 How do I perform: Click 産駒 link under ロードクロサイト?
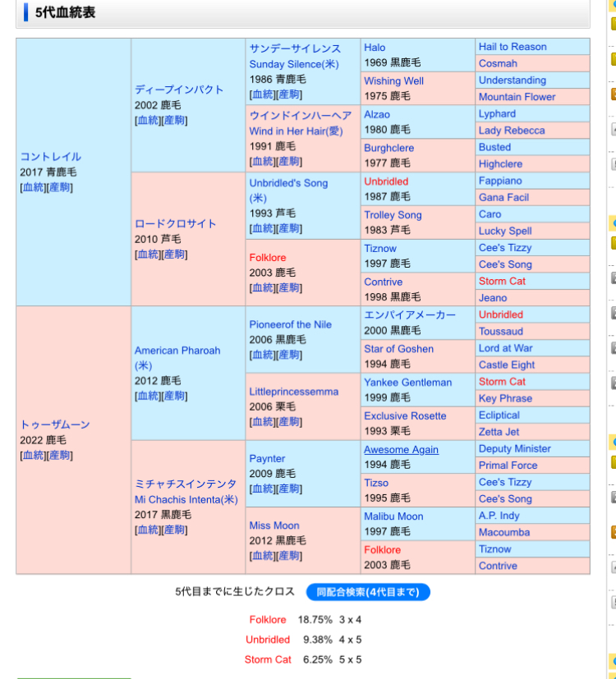174,255
